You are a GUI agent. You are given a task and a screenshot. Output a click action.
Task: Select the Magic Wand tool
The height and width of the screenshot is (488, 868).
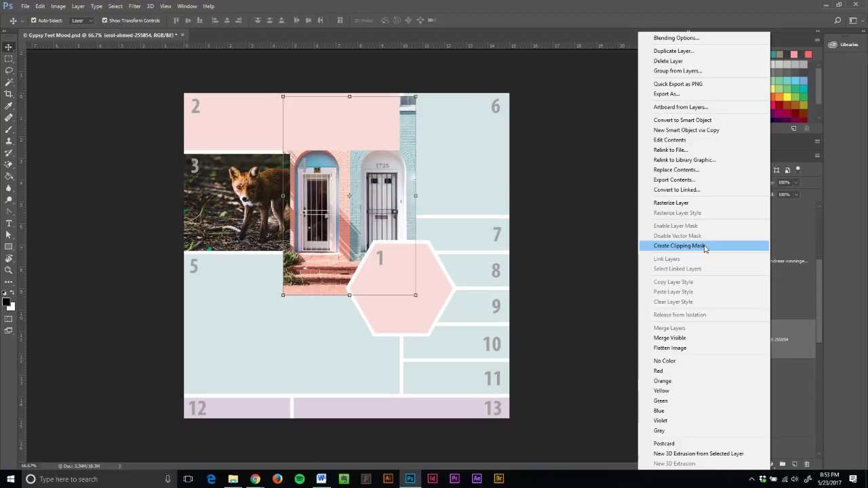(x=9, y=82)
